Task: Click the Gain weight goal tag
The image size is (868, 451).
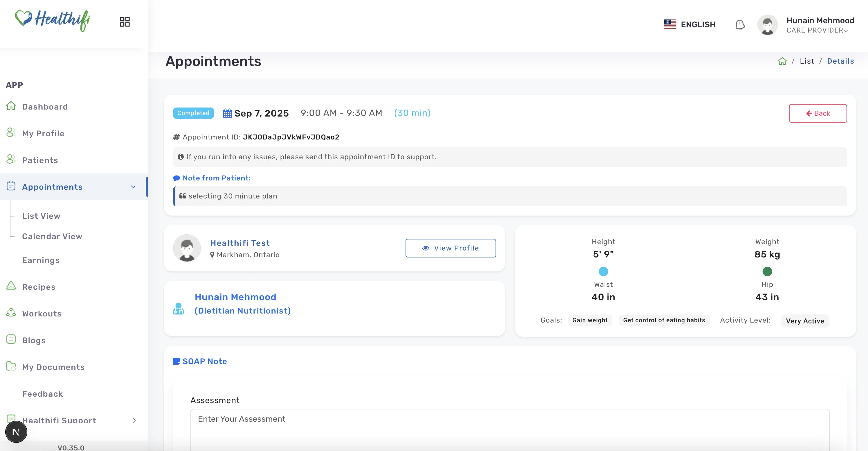Action: click(x=590, y=320)
